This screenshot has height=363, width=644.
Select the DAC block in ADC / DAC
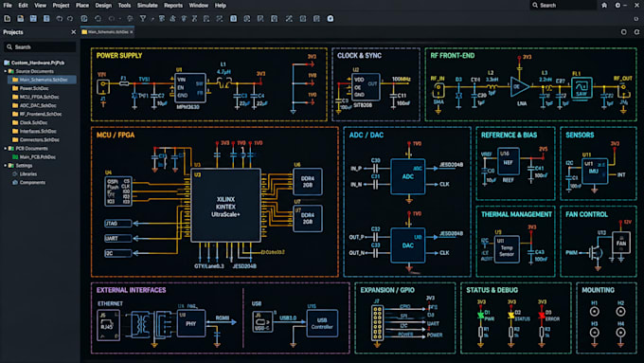[x=408, y=245]
